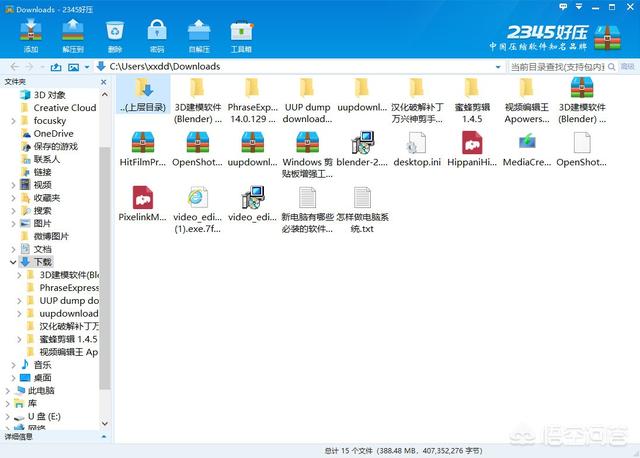Select the desktop.ini file

(417, 149)
